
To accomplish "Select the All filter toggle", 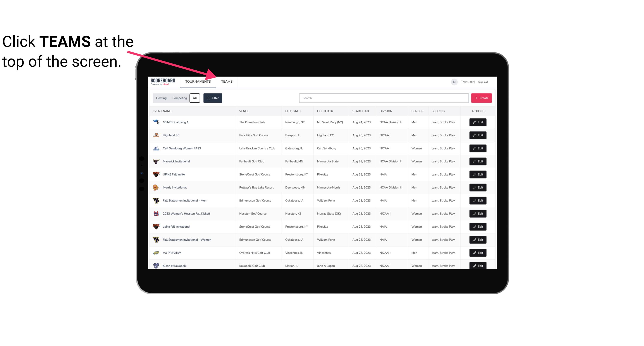I will point(195,98).
